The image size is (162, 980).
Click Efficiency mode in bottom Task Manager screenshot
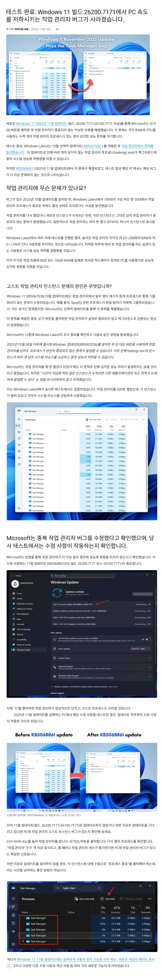tap(131, 899)
